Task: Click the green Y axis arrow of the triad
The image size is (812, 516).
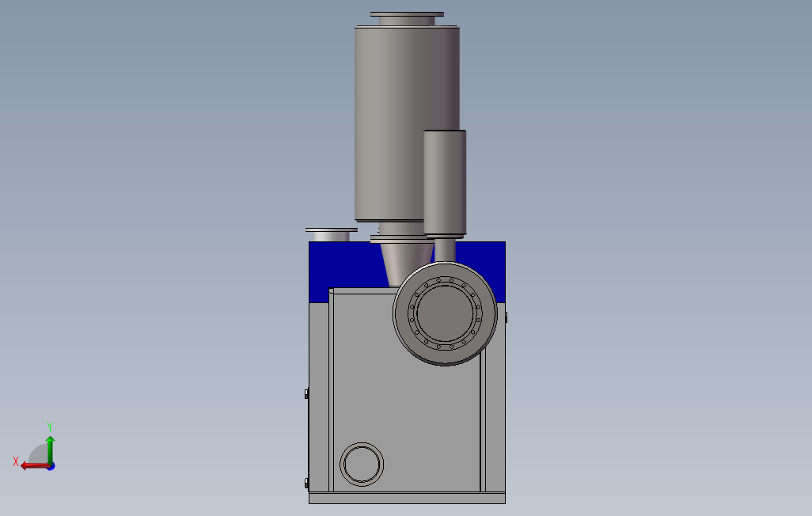Action: click(50, 450)
